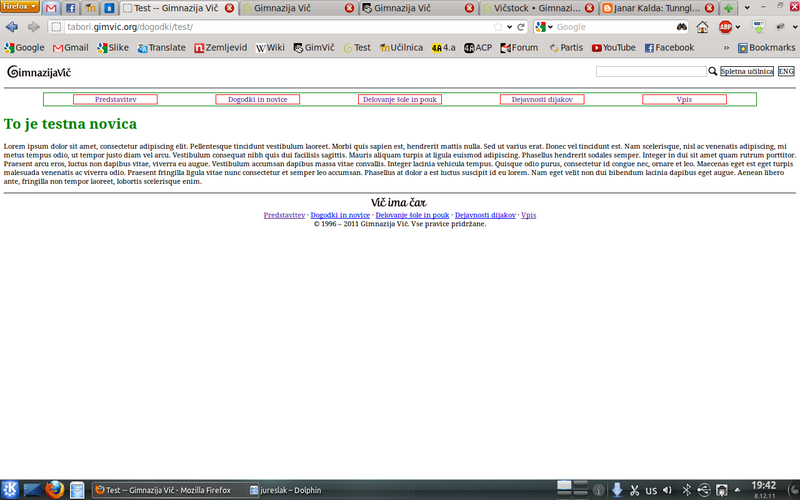
Task: Bookmark this page with the star icon
Action: click(497, 27)
